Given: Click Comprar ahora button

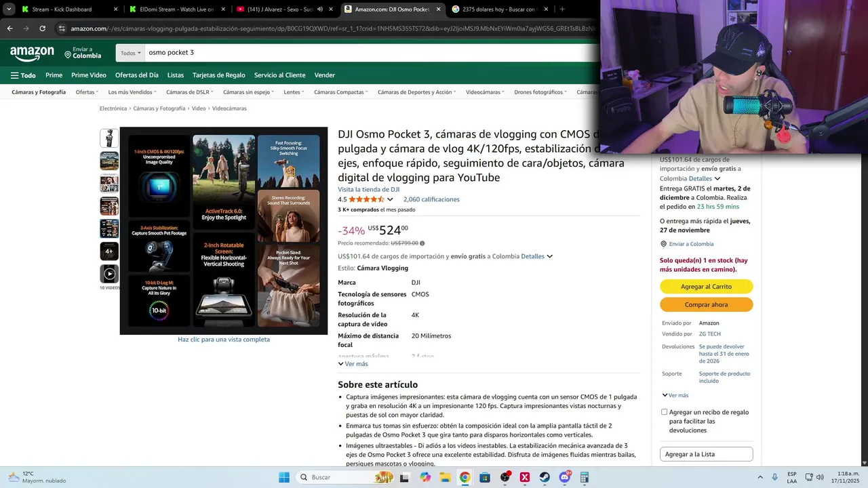Looking at the screenshot, I should [706, 305].
